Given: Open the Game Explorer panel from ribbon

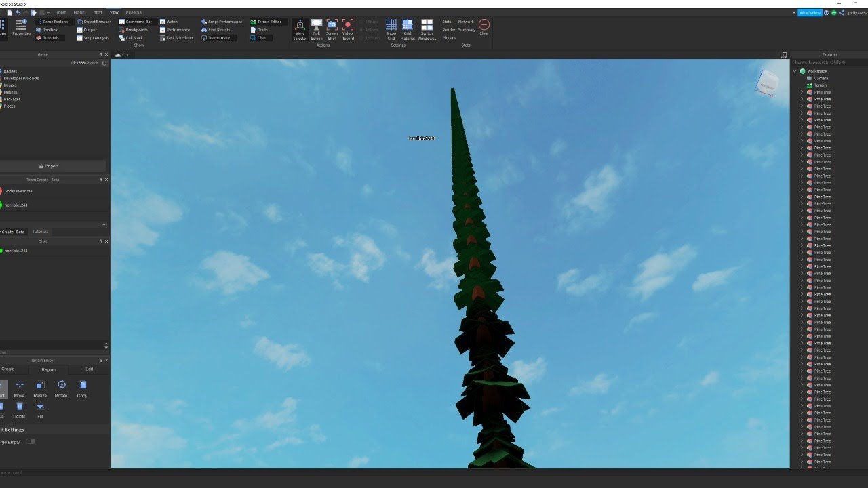Looking at the screenshot, I should pyautogui.click(x=53, y=22).
